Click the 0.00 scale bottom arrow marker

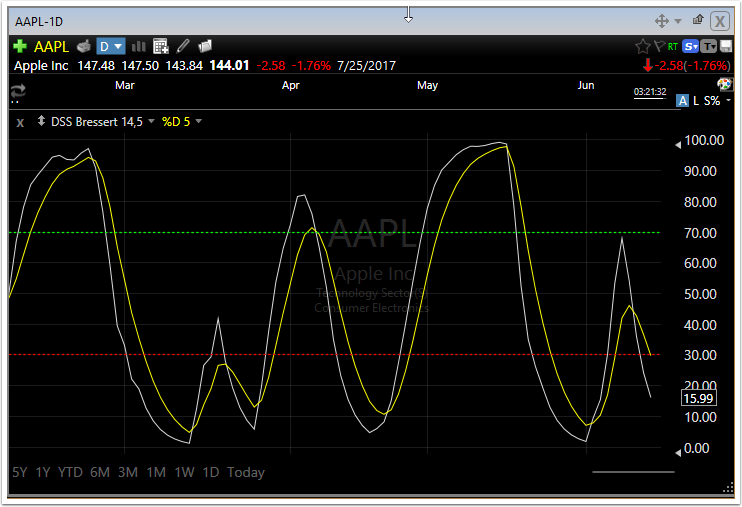pos(678,453)
